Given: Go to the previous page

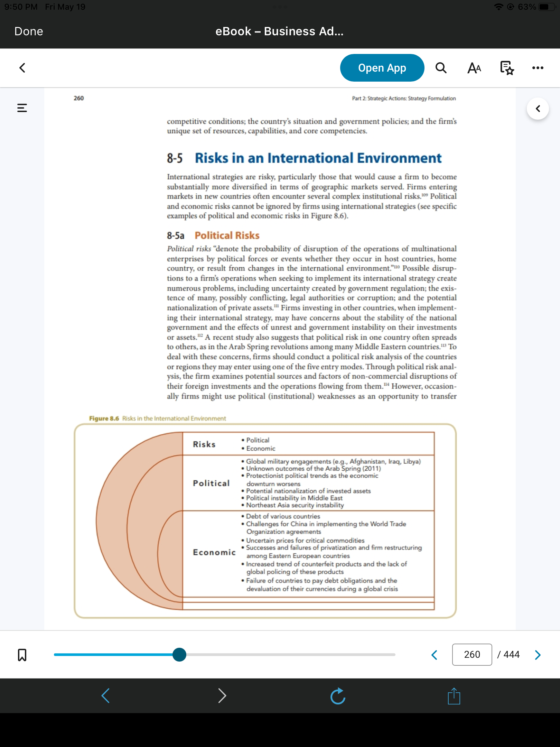Looking at the screenshot, I should point(435,655).
